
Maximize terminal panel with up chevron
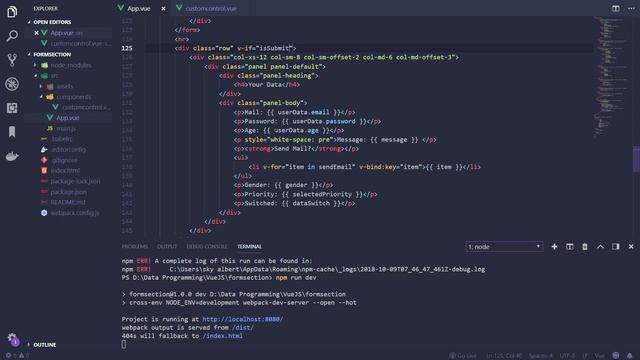[600, 247]
